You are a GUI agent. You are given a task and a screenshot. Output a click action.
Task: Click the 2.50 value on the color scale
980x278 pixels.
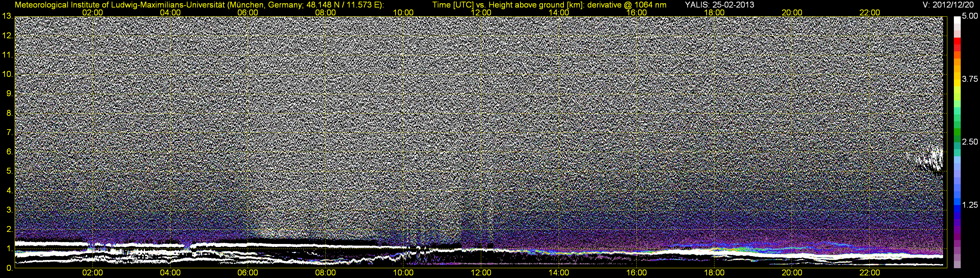pos(970,142)
